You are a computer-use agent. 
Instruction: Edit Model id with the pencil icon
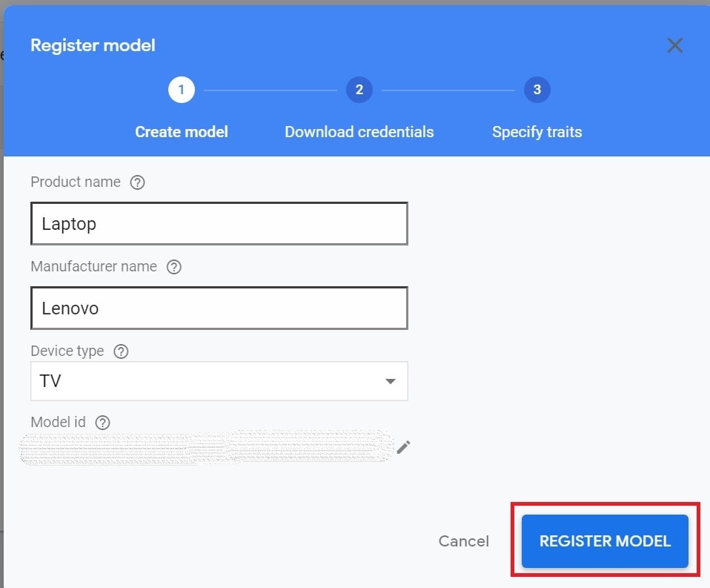coord(403,447)
